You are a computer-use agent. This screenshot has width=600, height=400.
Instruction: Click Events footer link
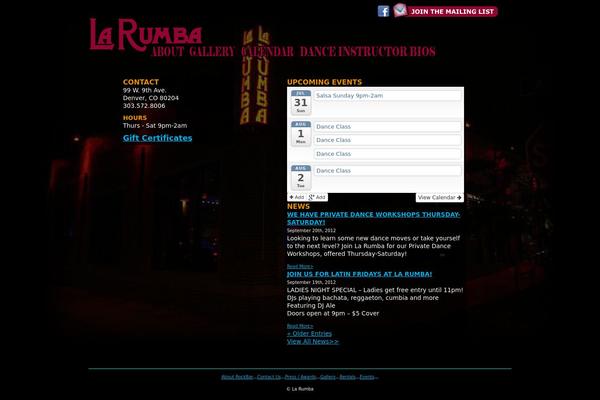(367, 377)
